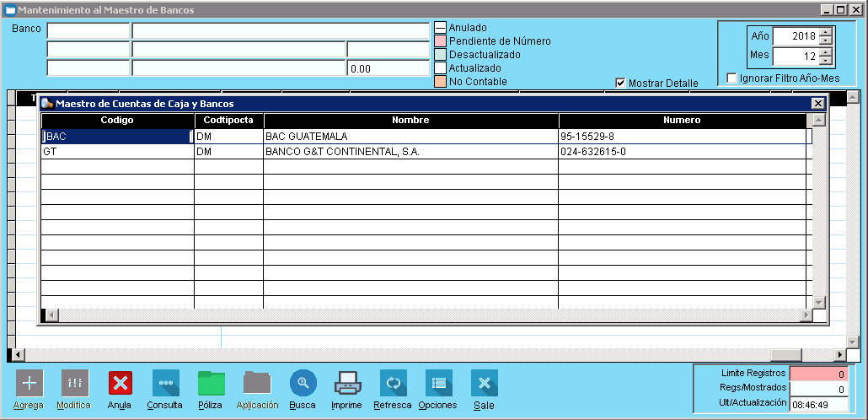The width and height of the screenshot is (868, 420).
Task: Click the Sale exit icon
Action: tap(484, 384)
